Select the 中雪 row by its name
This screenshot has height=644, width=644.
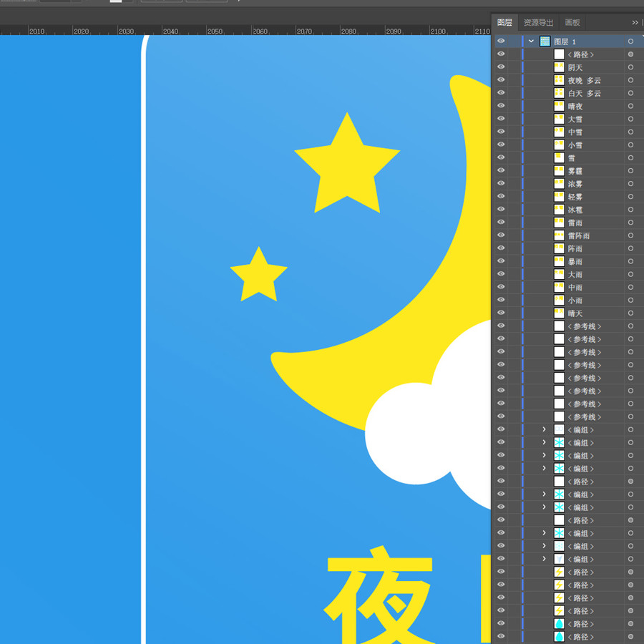(575, 132)
